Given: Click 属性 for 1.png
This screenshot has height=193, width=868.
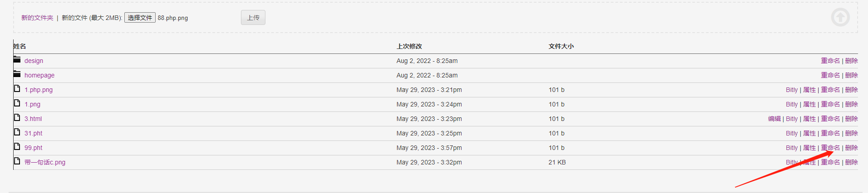Looking at the screenshot, I should click(x=809, y=104).
